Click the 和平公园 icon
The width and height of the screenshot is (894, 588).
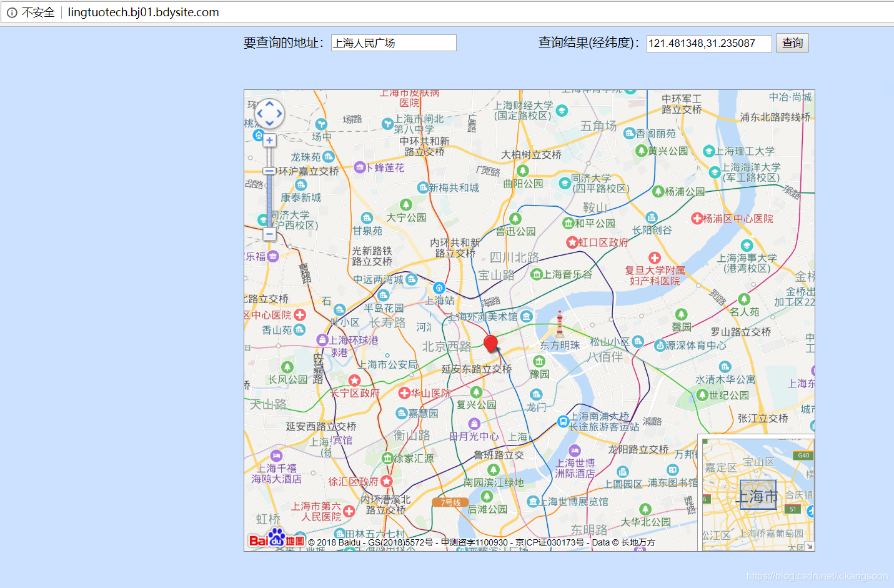coord(568,223)
